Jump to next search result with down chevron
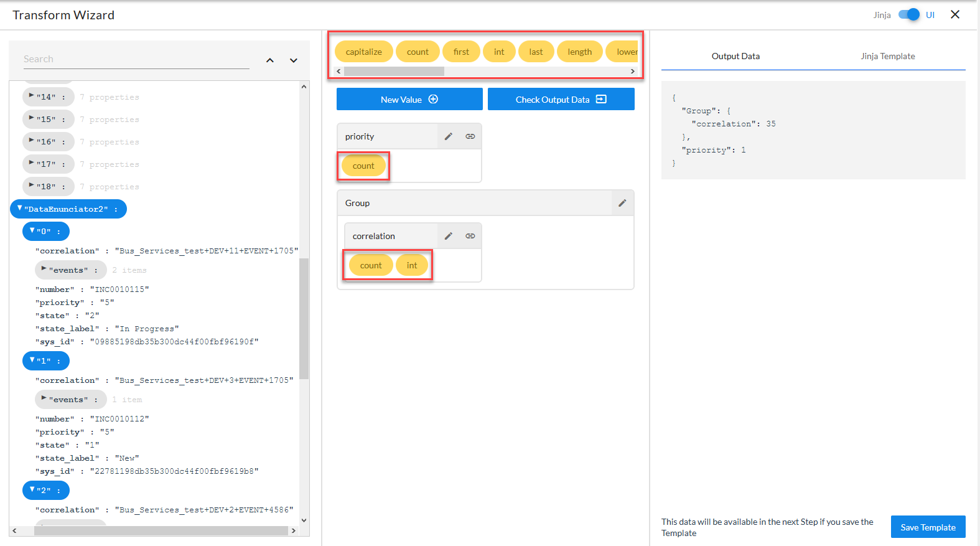 pyautogui.click(x=294, y=60)
